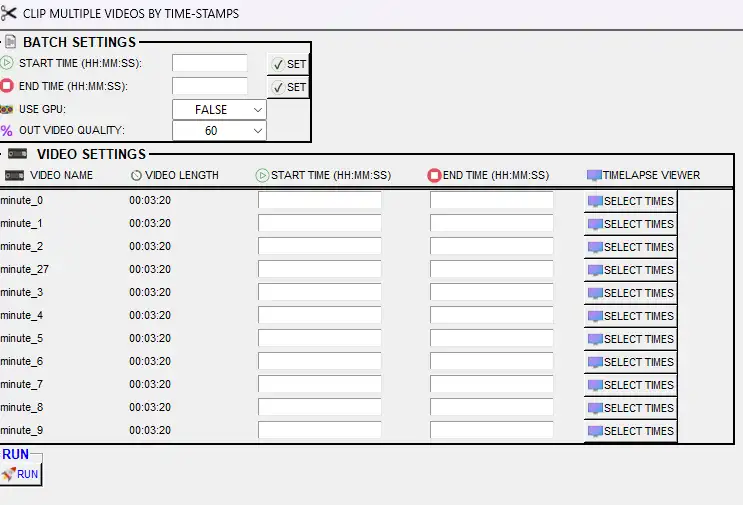Click the 00:03:20 length for minute_1
The height and width of the screenshot is (505, 743).
click(x=150, y=223)
